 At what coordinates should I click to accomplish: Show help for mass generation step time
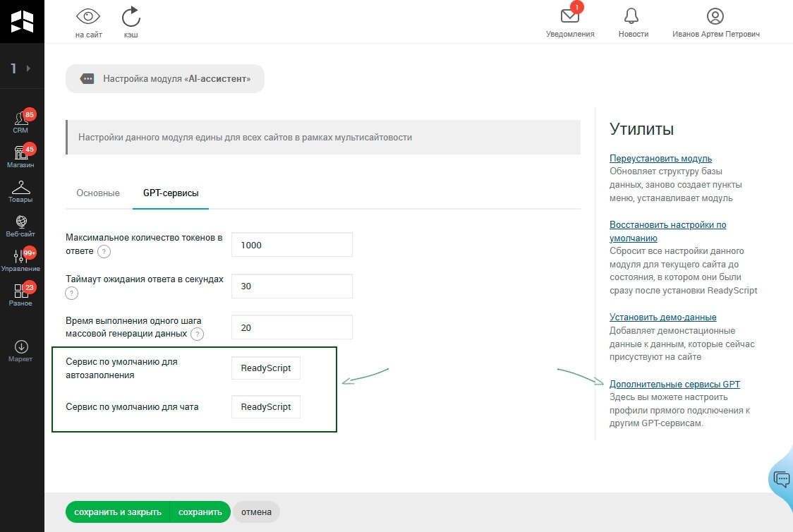(x=198, y=334)
